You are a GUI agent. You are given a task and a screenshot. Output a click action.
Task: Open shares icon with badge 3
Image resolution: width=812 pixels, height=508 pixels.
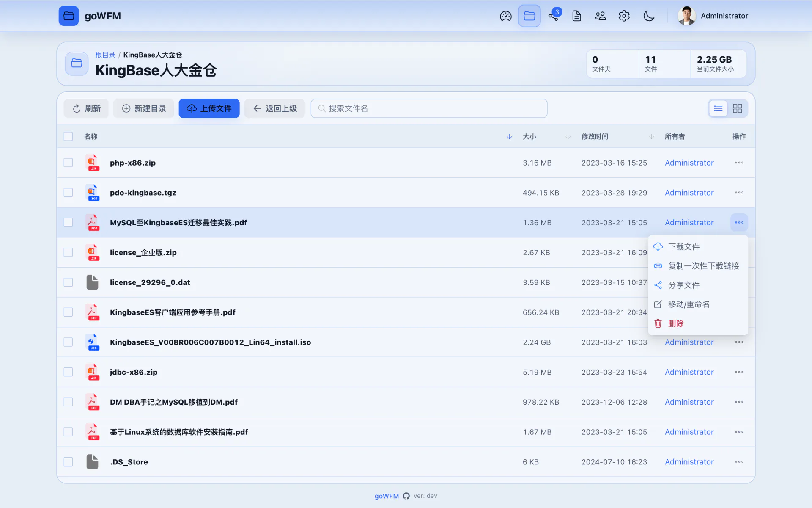coord(554,16)
